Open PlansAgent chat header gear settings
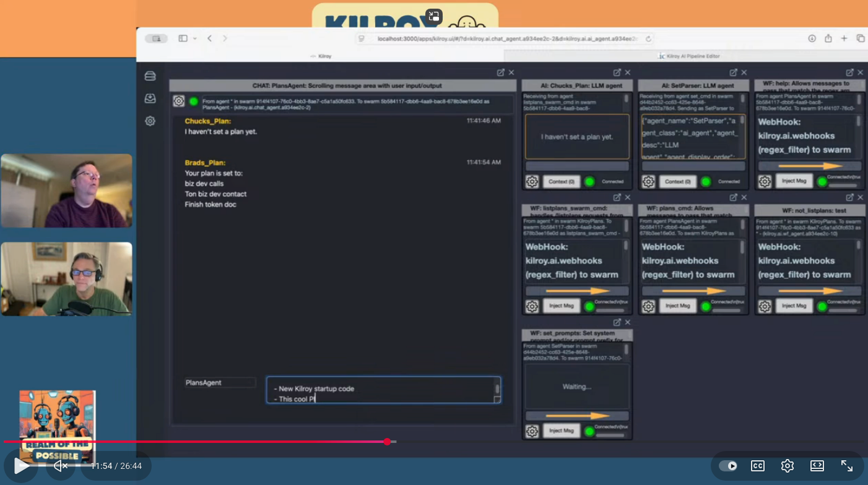This screenshot has height=485, width=868. point(179,101)
